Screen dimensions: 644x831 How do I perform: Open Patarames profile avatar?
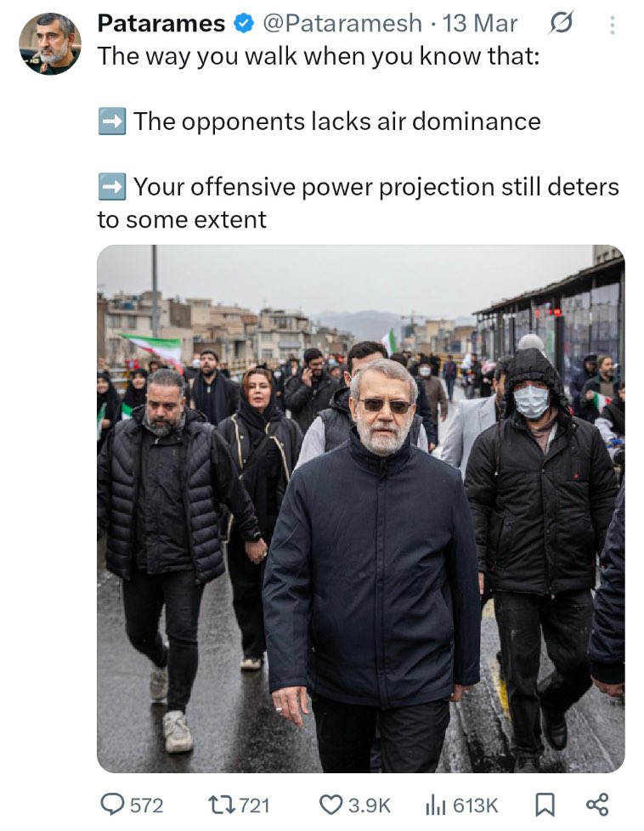click(x=50, y=43)
